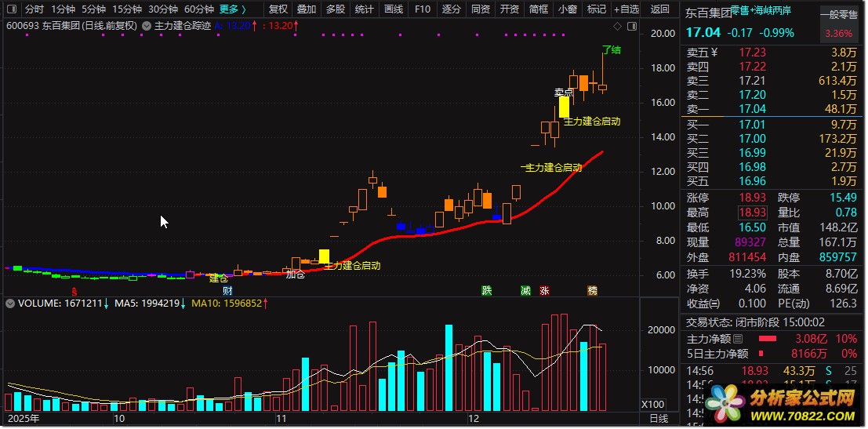Open the 复权 adjustment menu
The height and width of the screenshot is (429, 868).
278,9
